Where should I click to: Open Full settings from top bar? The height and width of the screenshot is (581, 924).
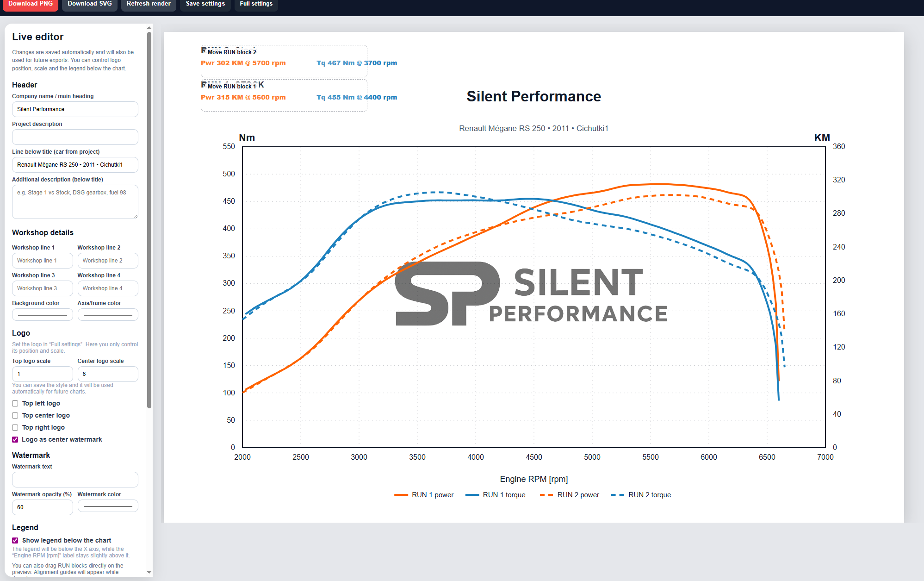[x=256, y=4]
